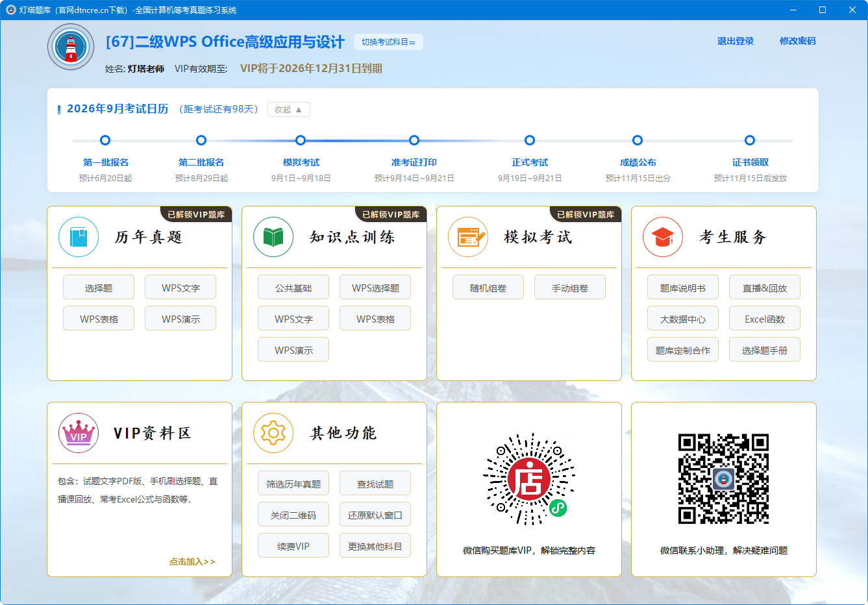The width and height of the screenshot is (868, 605).
Task: Collapse the exam calendar with 收起
Action: pos(288,110)
